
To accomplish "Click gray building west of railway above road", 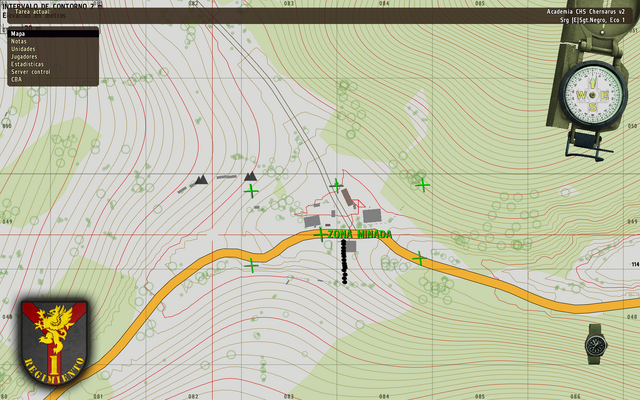I will coord(312,221).
